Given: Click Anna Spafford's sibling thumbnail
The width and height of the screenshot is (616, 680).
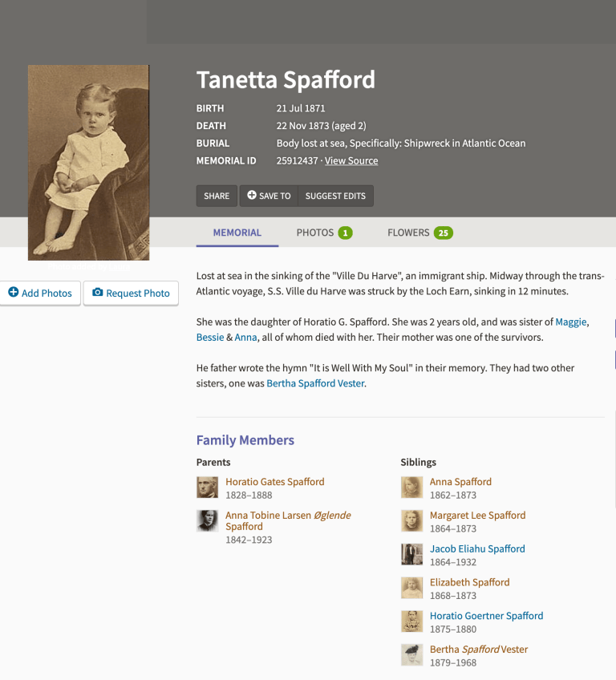Looking at the screenshot, I should click(412, 488).
